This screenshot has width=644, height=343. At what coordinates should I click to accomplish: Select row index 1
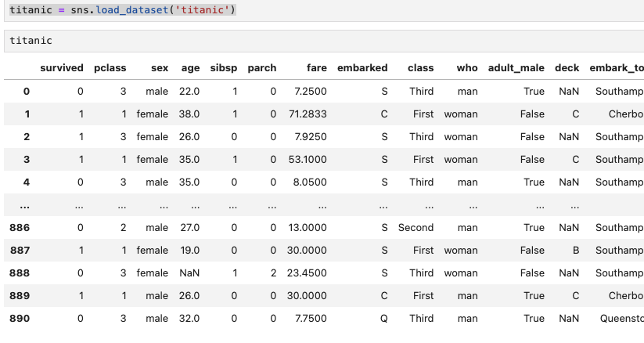click(27, 114)
